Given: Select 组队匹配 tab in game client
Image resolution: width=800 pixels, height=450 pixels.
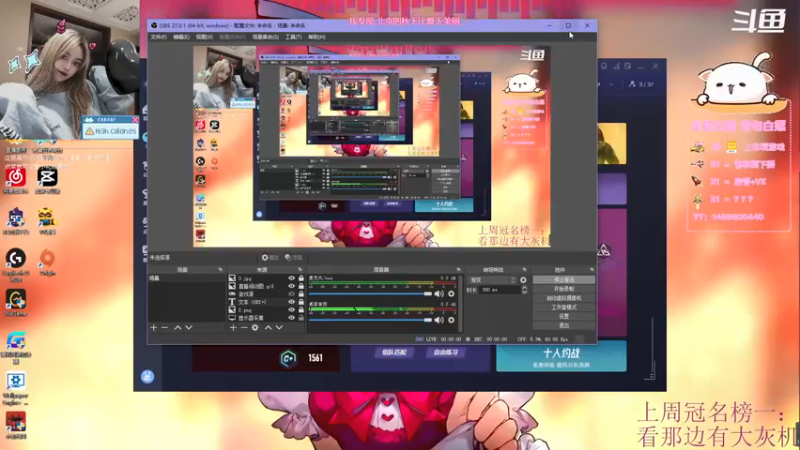Looking at the screenshot, I should [394, 353].
